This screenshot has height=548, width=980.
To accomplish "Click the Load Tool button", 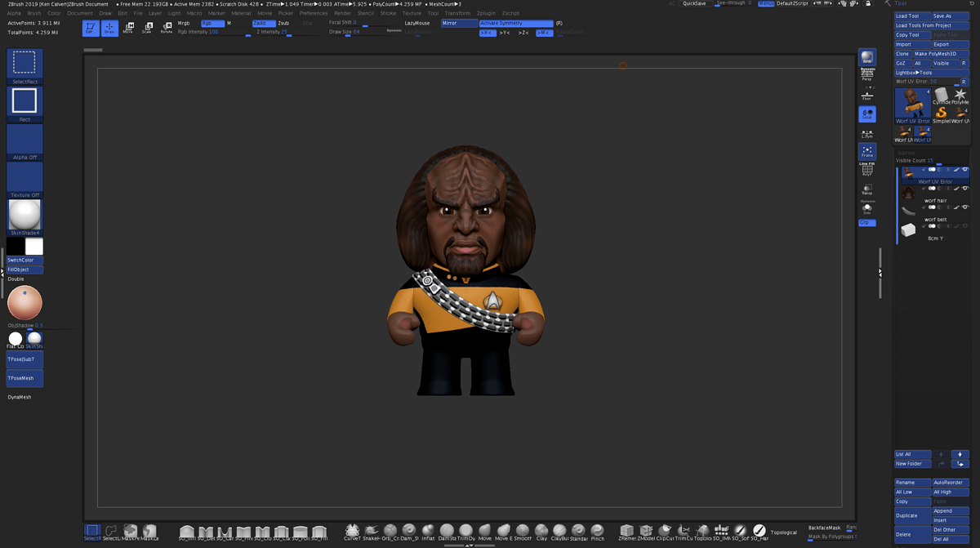I will 912,16.
